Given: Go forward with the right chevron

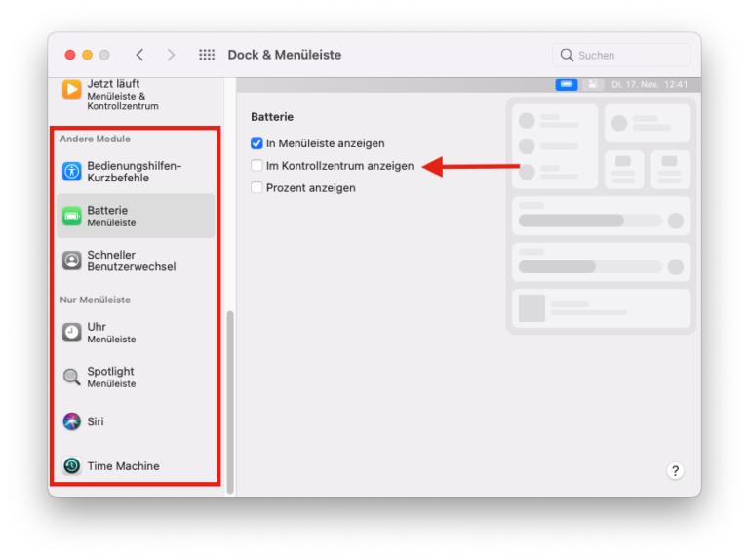Looking at the screenshot, I should coord(171,55).
